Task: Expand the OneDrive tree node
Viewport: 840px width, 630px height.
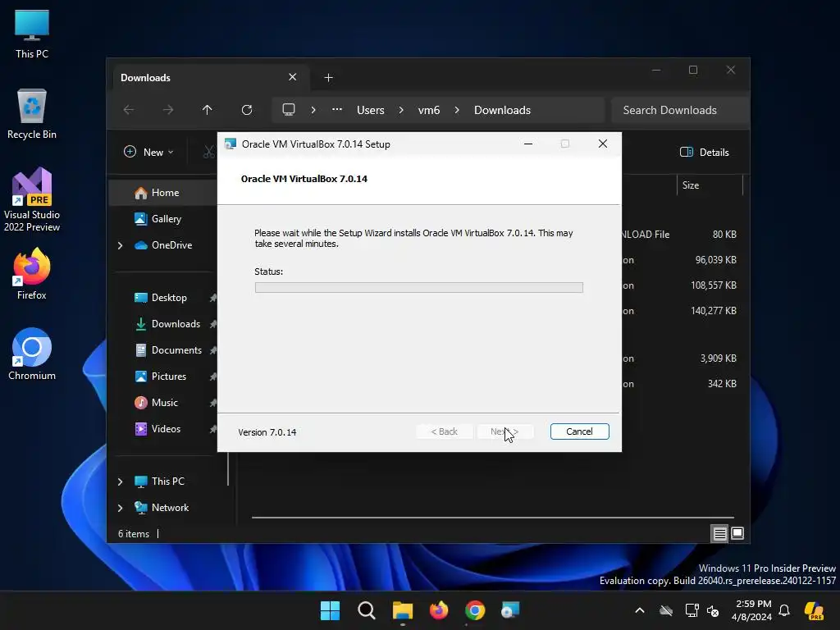Action: coord(120,245)
